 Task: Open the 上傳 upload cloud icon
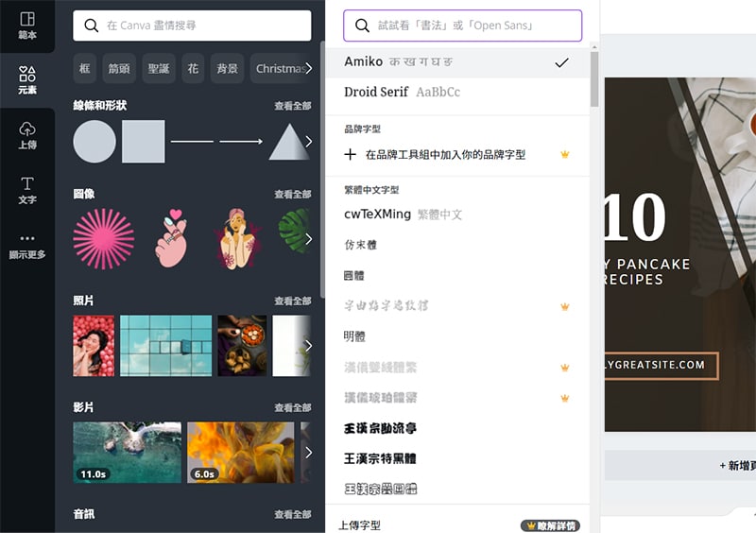pos(27,135)
